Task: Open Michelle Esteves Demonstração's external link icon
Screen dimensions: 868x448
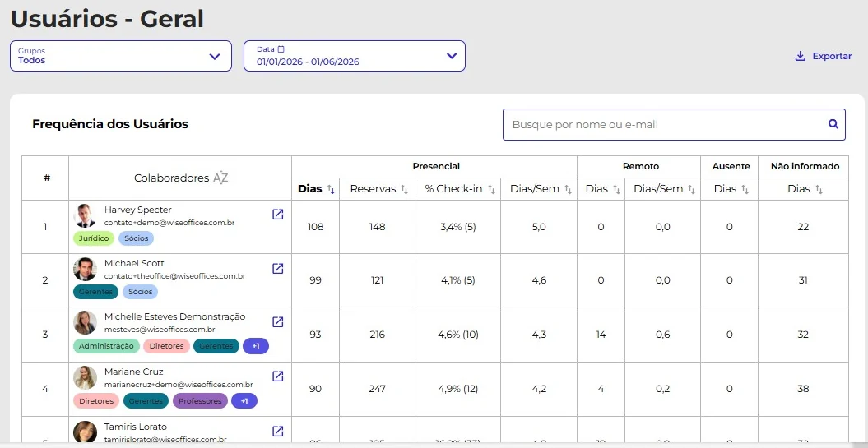Action: tap(278, 322)
